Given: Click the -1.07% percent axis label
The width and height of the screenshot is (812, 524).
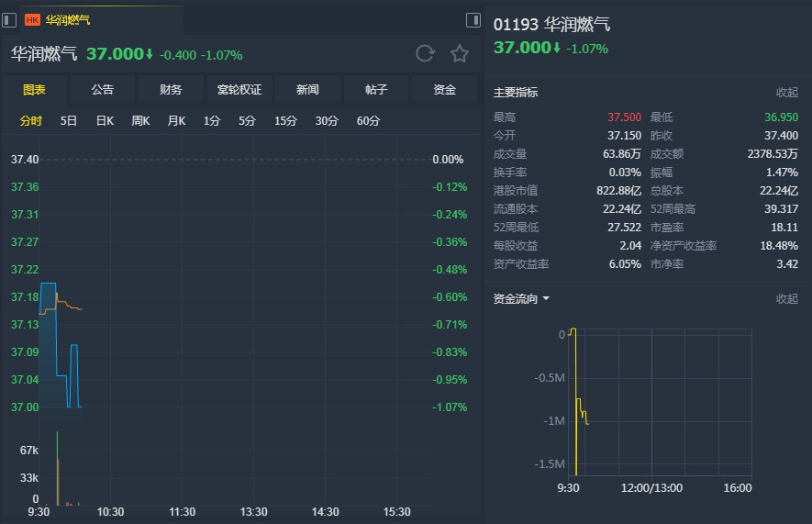Looking at the screenshot, I should coord(450,407).
